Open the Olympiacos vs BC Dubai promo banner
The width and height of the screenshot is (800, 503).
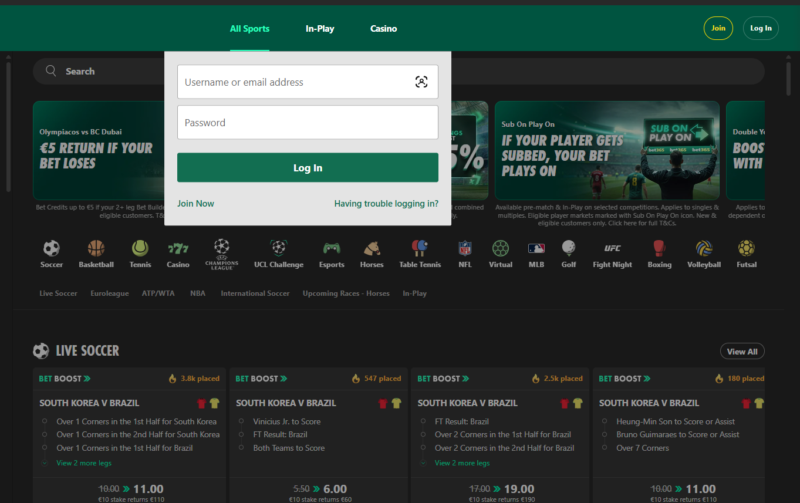click(98, 150)
